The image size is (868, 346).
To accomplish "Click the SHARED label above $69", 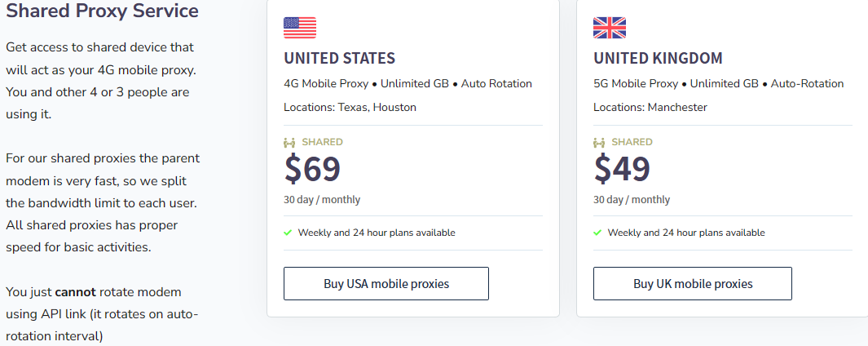I will tap(322, 142).
